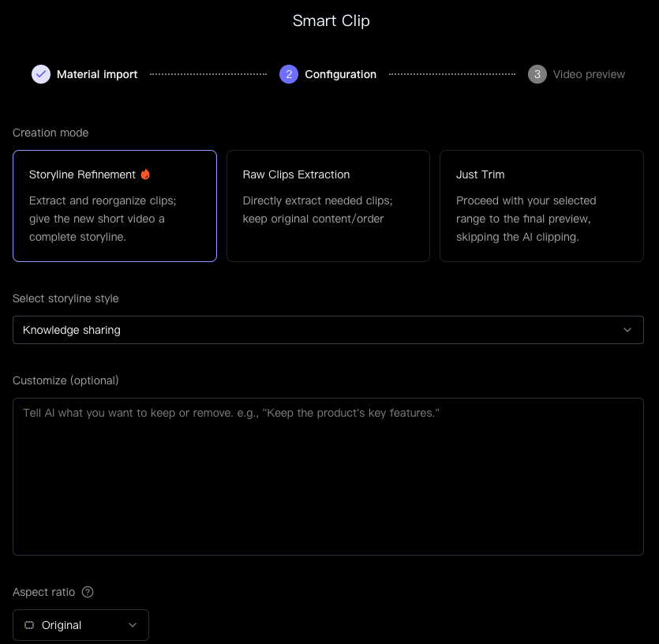The width and height of the screenshot is (659, 644).
Task: Click the step 3 number circle
Action: 537,74
